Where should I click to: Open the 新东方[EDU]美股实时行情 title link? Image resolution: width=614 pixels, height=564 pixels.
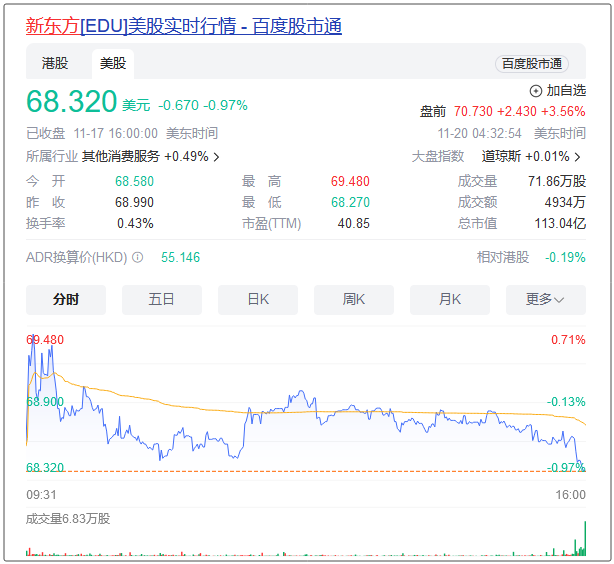pyautogui.click(x=184, y=26)
